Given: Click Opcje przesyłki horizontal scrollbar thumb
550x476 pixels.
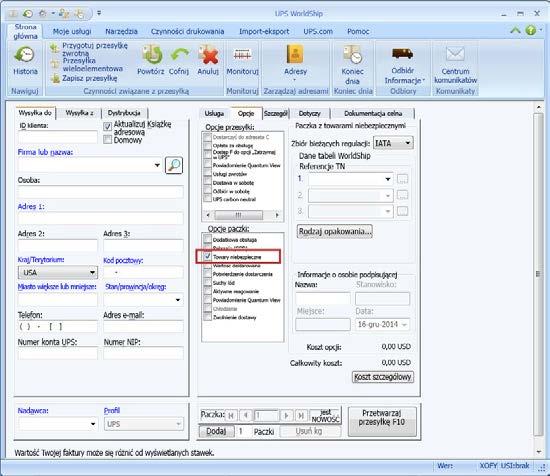Looking at the screenshot, I should coord(238,215).
